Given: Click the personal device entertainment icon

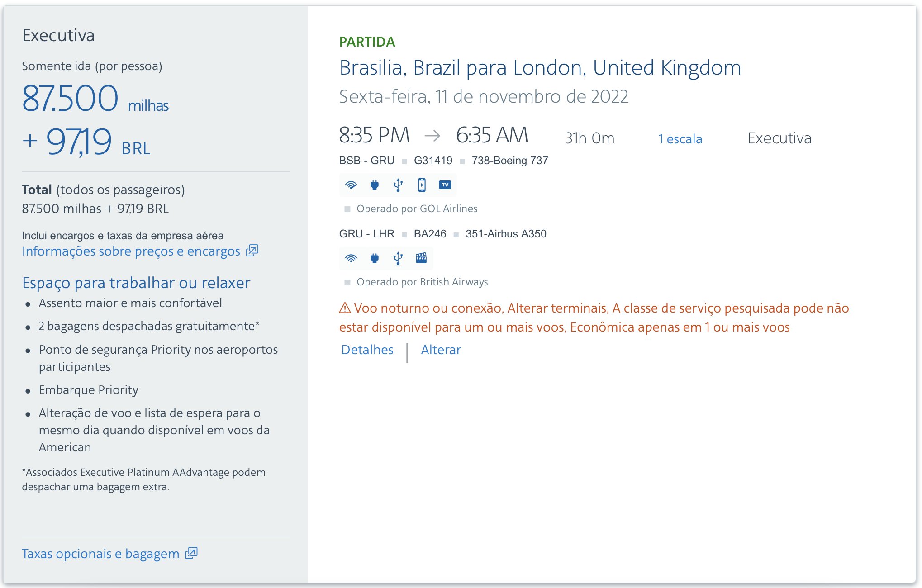Looking at the screenshot, I should click(x=422, y=185).
